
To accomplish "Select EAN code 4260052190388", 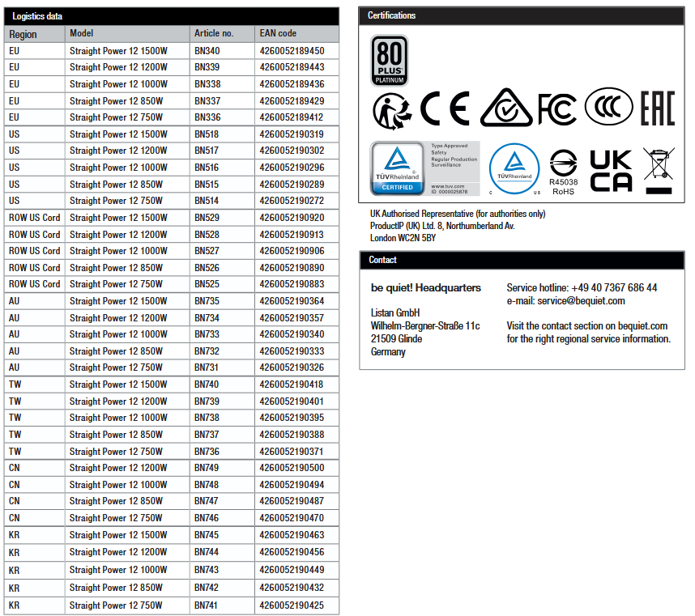I will click(x=292, y=435).
